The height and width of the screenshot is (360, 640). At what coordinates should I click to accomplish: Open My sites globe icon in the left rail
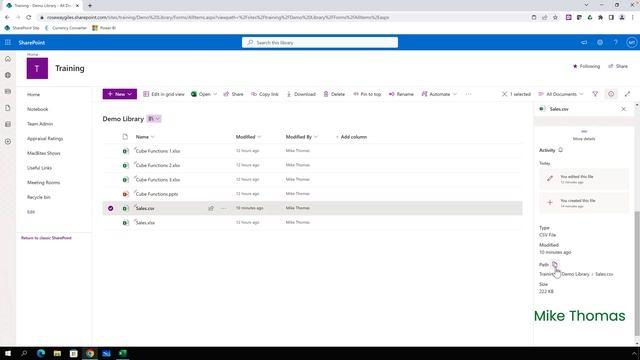click(8, 76)
